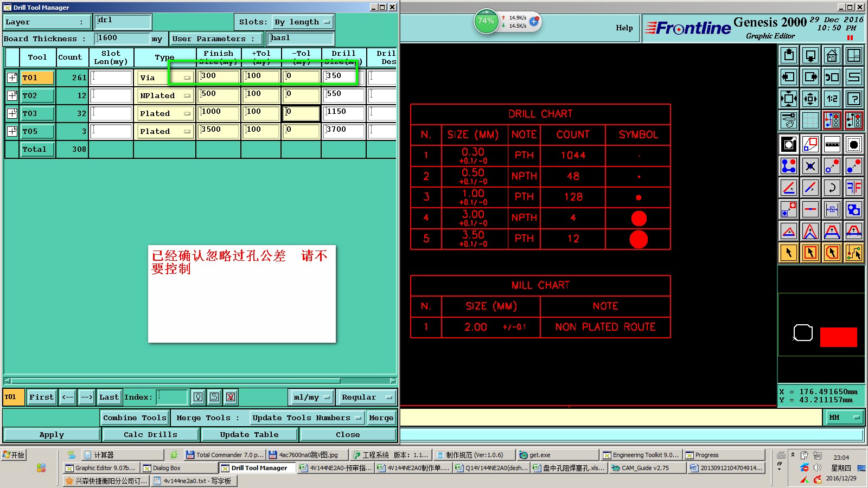Open the CAM_Guide v2.75 taskbar item
868x488 pixels.
point(647,468)
